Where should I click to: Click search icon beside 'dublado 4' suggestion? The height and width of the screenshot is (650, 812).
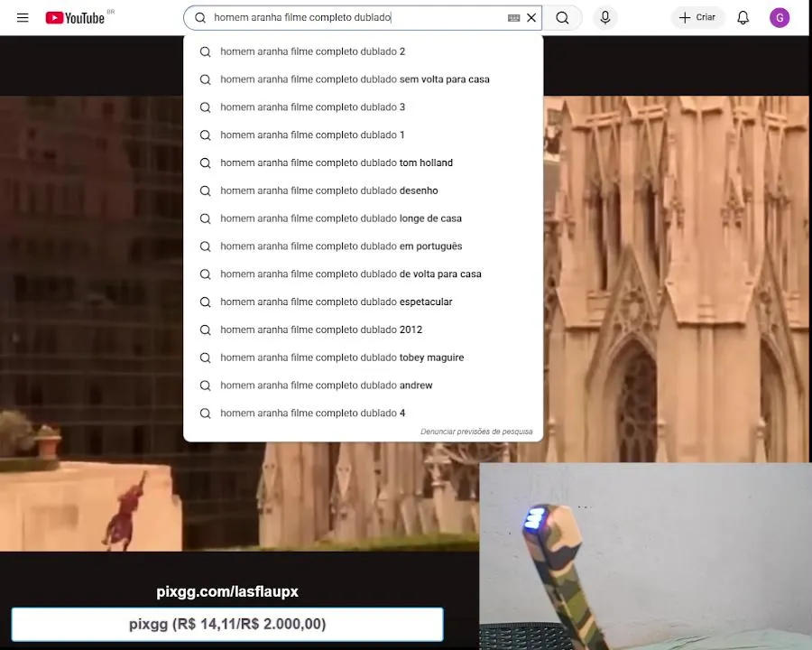tap(206, 413)
